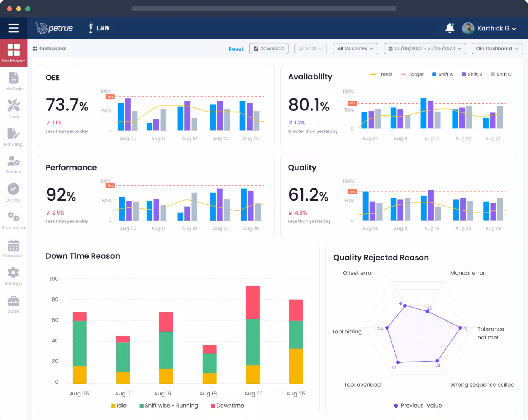Open Quality in sidebar
Image resolution: width=528 pixels, height=420 pixels.
[x=13, y=192]
